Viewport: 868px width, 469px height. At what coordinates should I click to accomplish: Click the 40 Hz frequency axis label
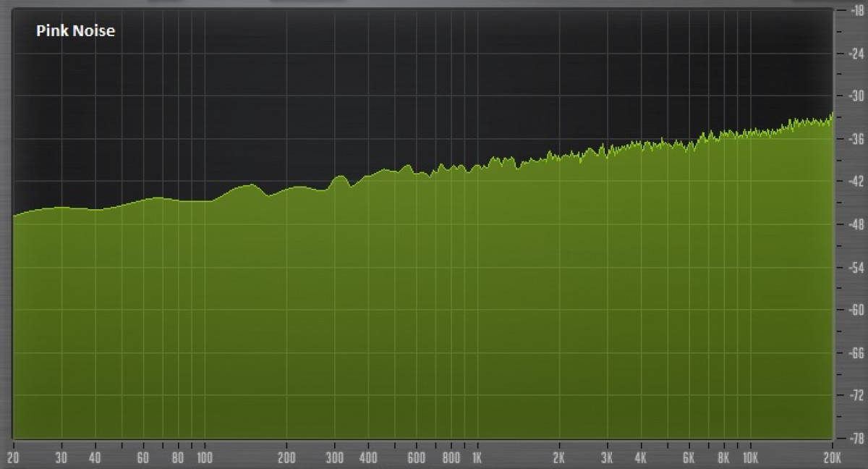point(95,457)
